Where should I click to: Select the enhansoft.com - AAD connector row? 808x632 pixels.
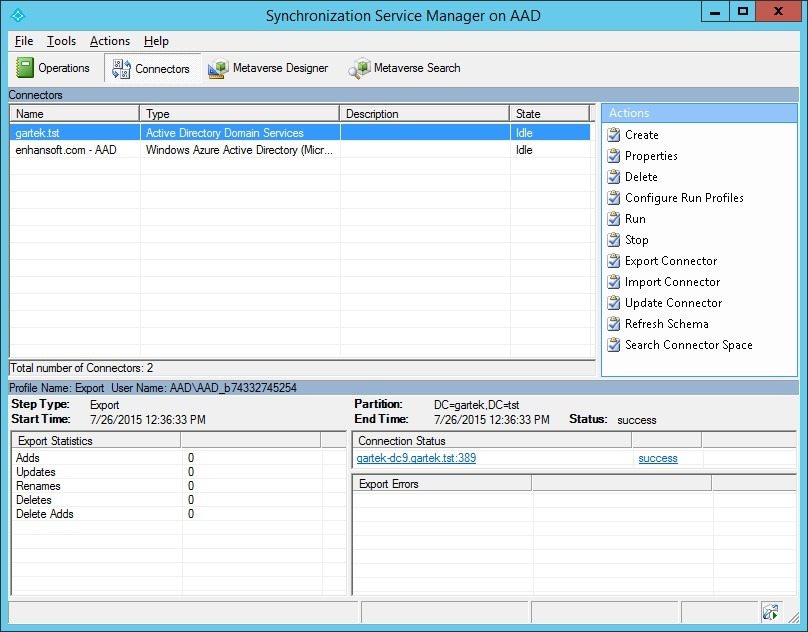pos(300,150)
